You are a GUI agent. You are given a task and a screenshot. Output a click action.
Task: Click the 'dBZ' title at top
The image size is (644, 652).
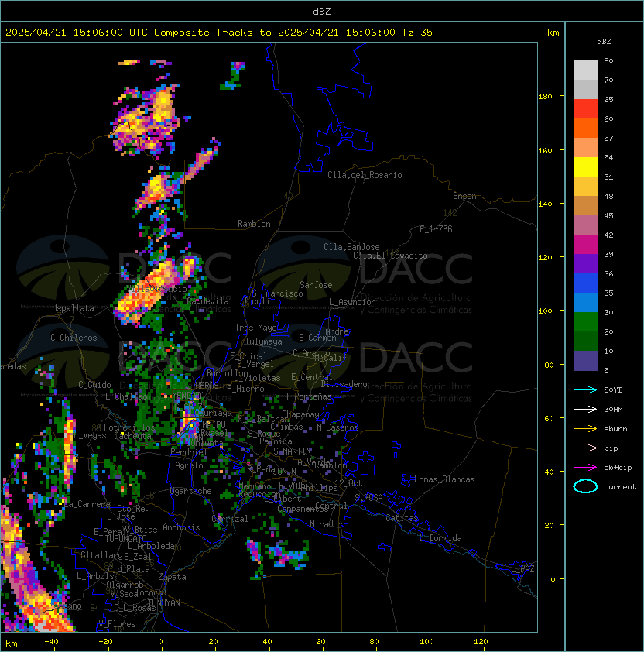point(322,11)
